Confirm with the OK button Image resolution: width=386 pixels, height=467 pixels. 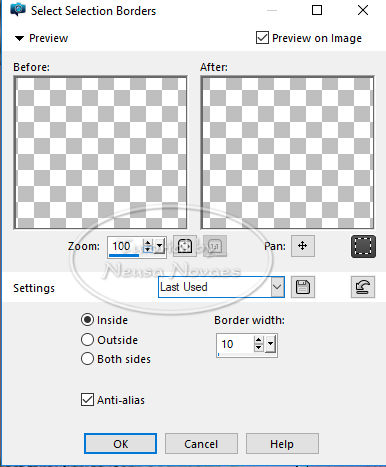120,444
